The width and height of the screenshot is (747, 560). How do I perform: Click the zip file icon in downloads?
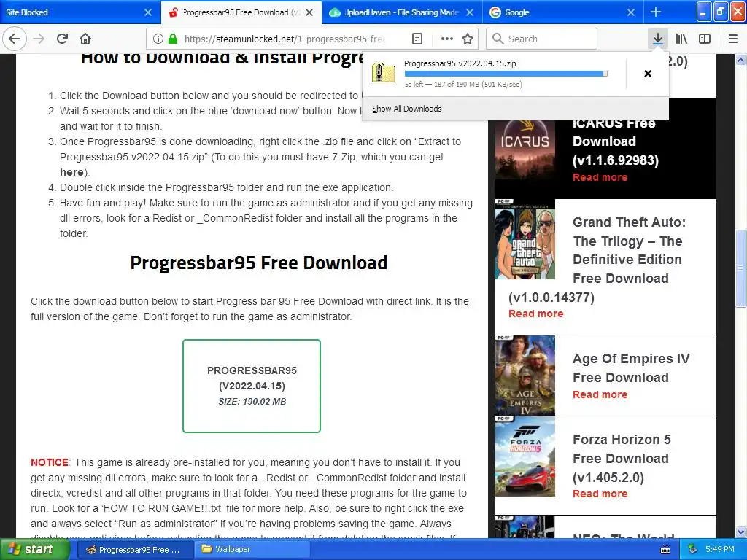tap(384, 74)
